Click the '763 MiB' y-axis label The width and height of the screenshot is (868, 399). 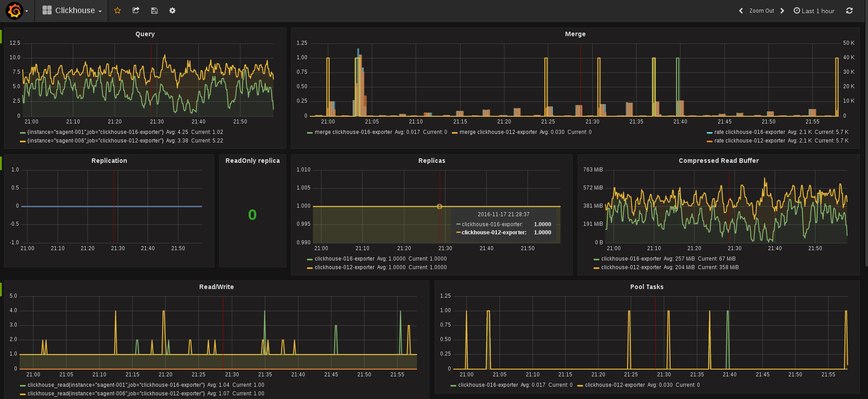click(593, 170)
